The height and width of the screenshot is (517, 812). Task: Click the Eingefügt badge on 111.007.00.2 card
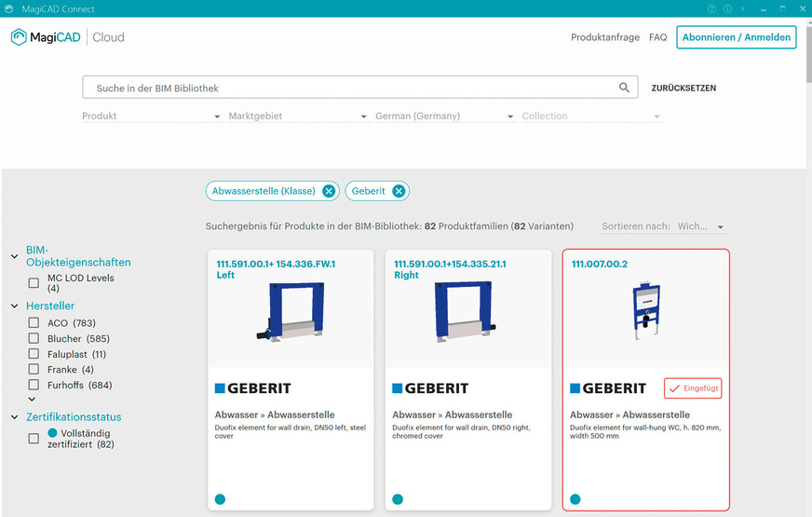693,388
